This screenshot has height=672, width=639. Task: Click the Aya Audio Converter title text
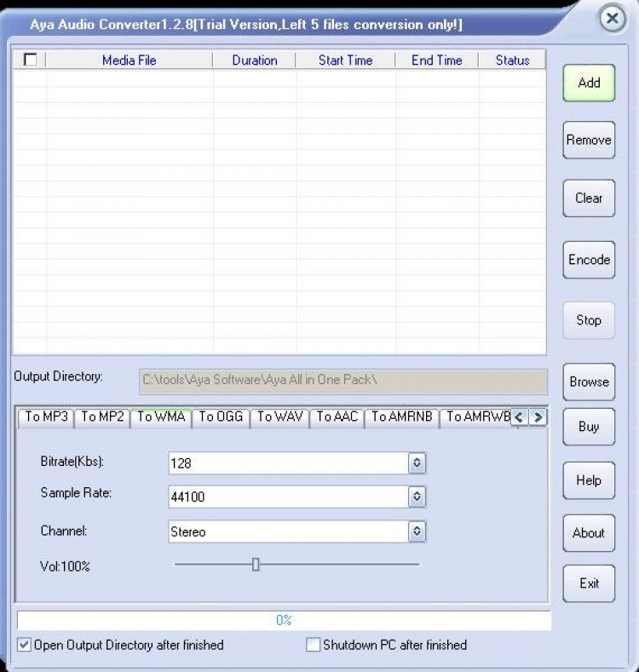(x=245, y=25)
